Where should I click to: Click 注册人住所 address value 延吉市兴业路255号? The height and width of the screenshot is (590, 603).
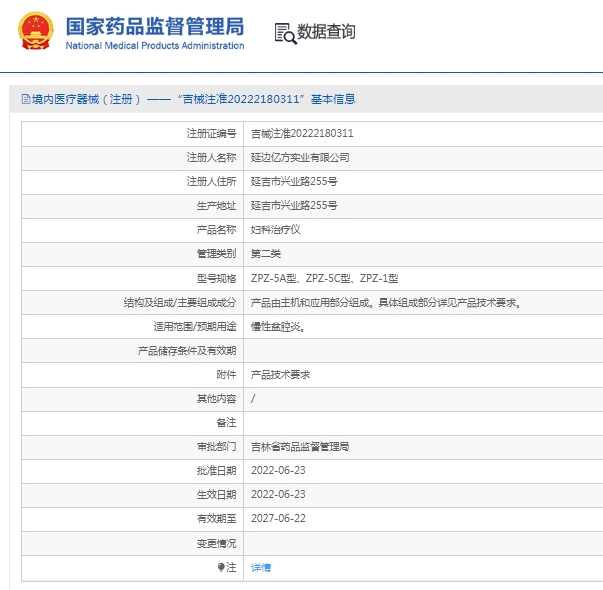pos(294,181)
